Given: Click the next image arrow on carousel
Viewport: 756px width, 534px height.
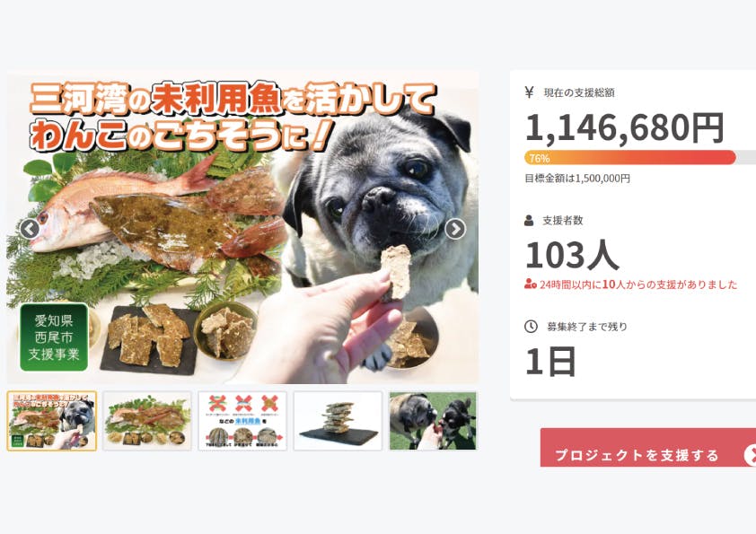Looking at the screenshot, I should (455, 229).
